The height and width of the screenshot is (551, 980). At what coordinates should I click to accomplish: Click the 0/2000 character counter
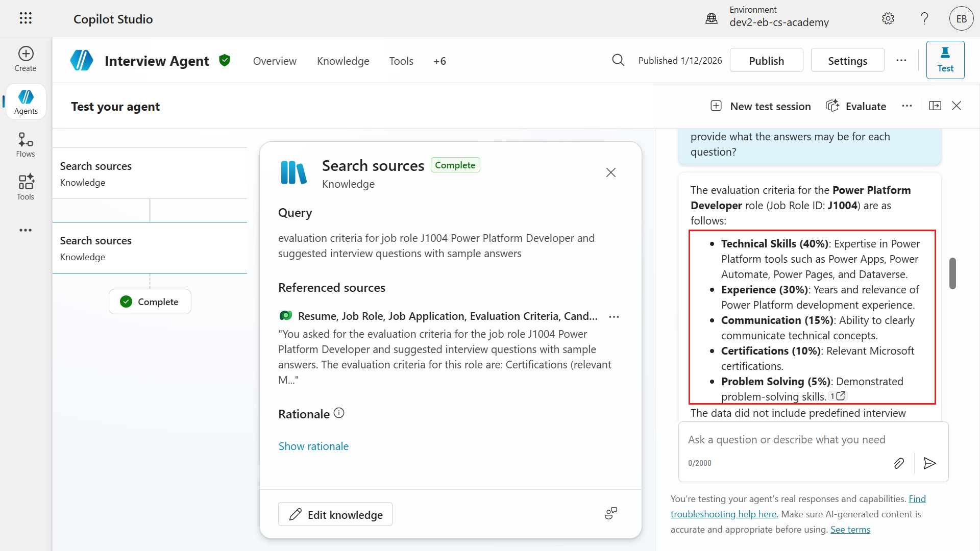(699, 463)
